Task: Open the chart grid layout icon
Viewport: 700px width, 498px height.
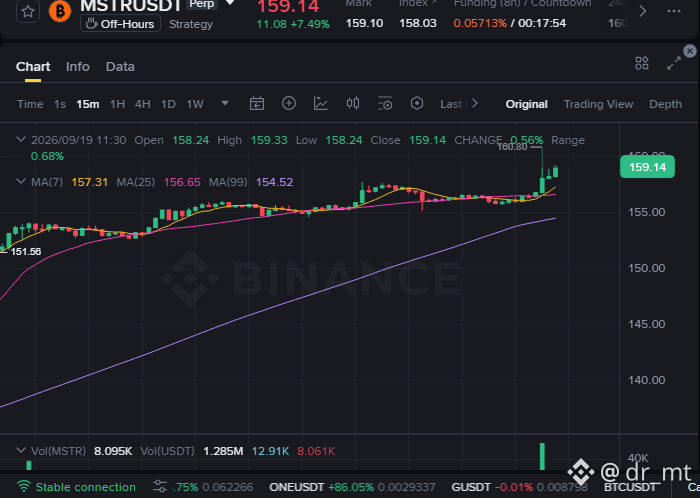Action: 642,63
